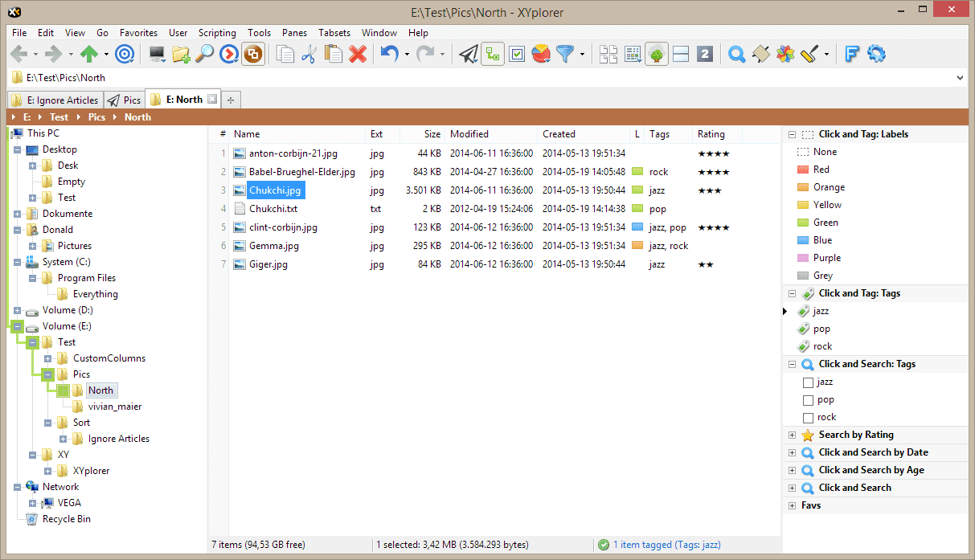Go back with the Back arrow
This screenshot has height=560, width=975.
tap(19, 54)
